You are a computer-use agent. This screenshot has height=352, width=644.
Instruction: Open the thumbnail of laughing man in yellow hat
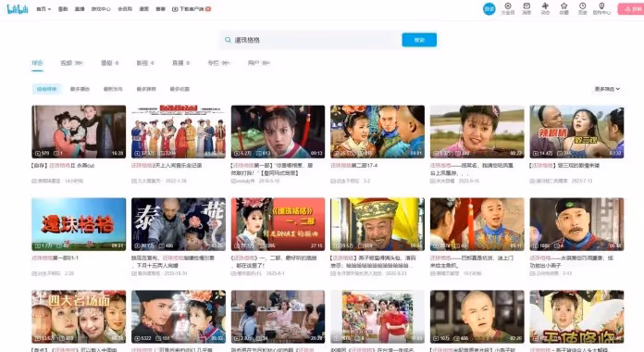(x=378, y=224)
